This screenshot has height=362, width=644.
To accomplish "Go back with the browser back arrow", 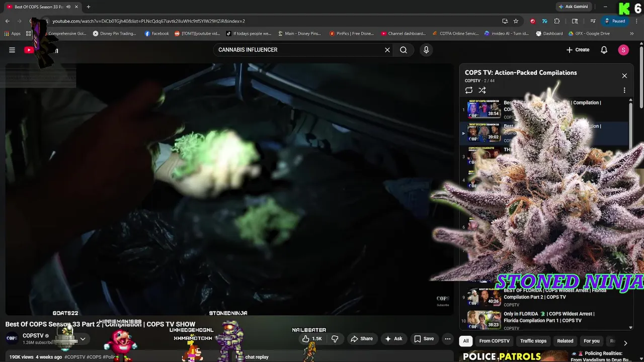I will pos(7,21).
